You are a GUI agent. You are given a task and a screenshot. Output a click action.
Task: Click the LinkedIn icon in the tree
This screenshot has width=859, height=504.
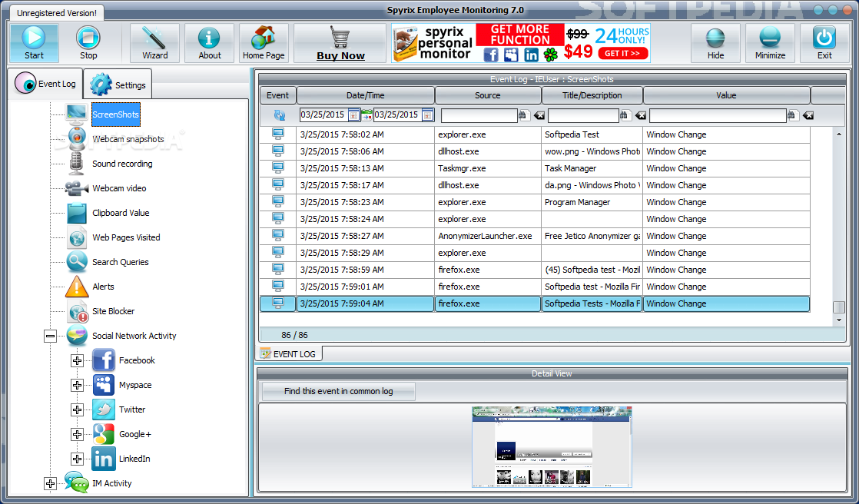tap(104, 459)
